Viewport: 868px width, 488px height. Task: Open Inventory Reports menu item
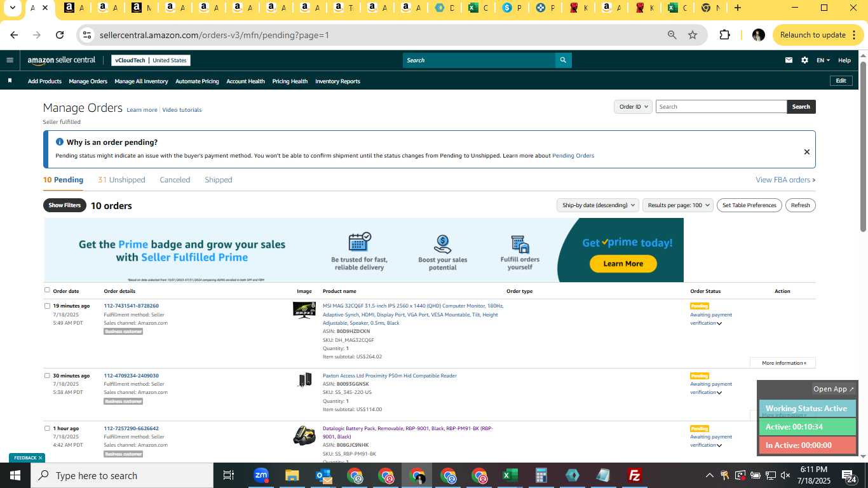click(337, 81)
